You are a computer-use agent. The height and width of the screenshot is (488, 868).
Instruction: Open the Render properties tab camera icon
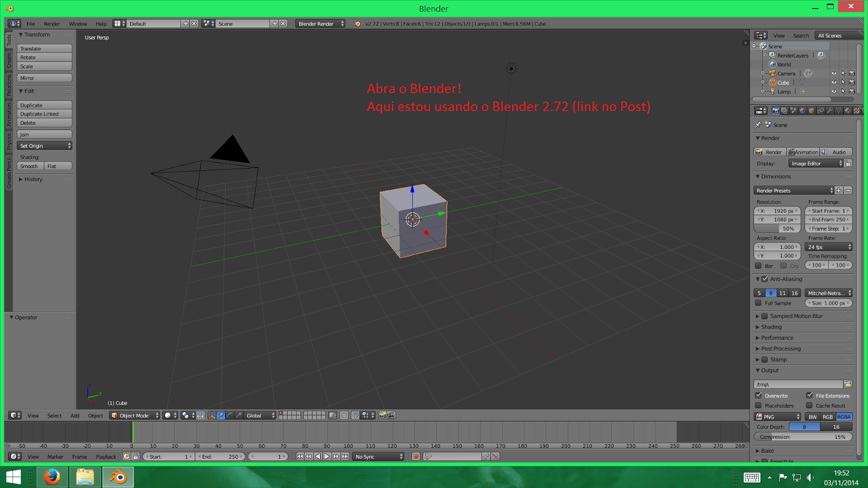coord(776,111)
